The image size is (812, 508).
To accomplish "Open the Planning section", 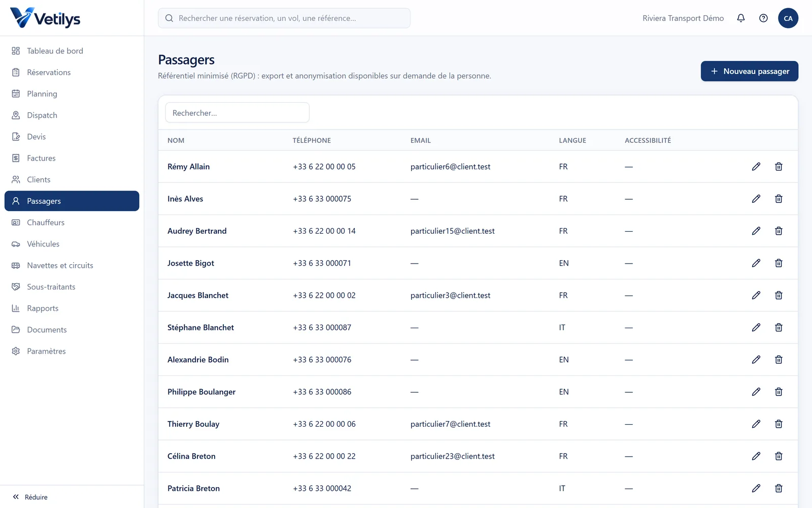I will [72, 94].
